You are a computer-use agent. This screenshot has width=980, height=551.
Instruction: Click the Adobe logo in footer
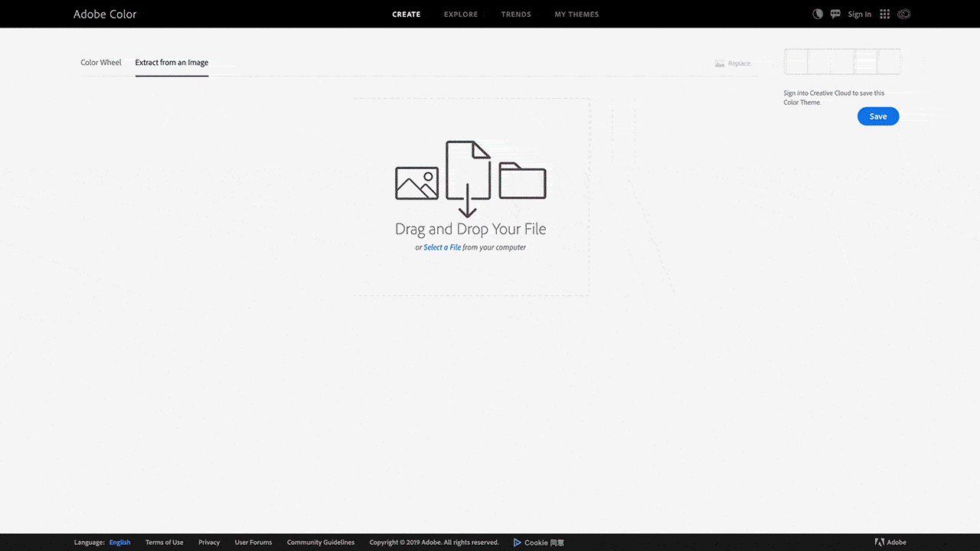(x=880, y=543)
